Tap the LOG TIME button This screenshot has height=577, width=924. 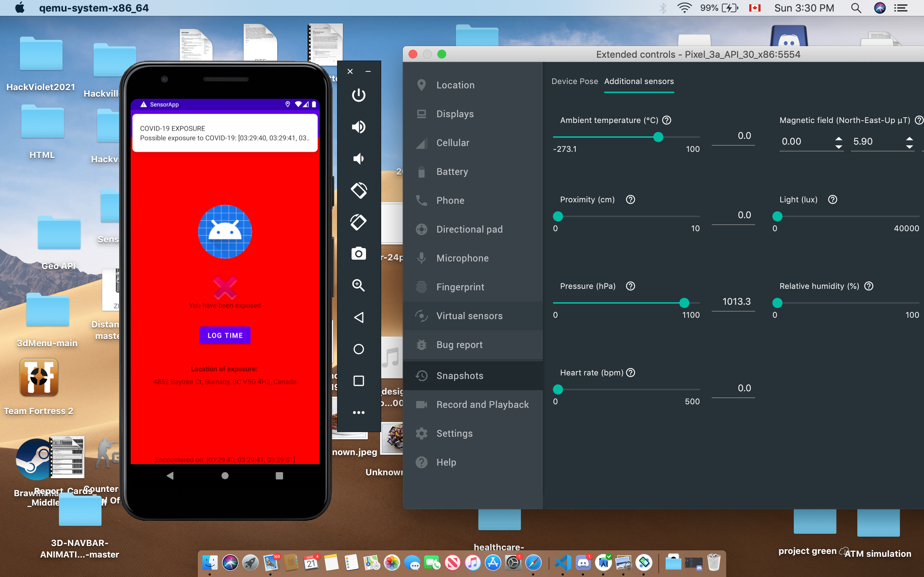(x=225, y=335)
